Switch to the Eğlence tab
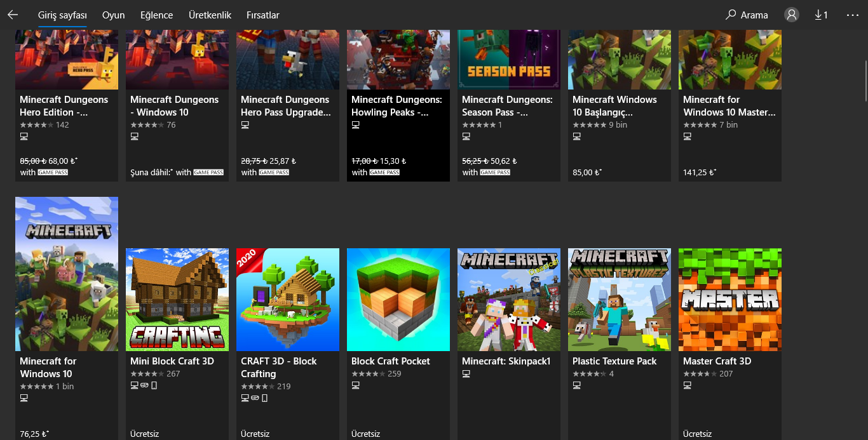Viewport: 868px width, 440px height. tap(157, 15)
